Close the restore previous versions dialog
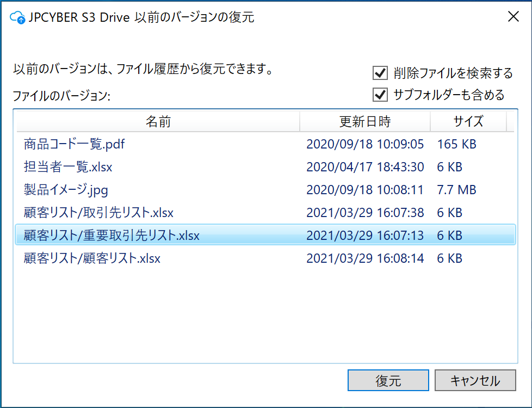The image size is (532, 408). tap(512, 17)
